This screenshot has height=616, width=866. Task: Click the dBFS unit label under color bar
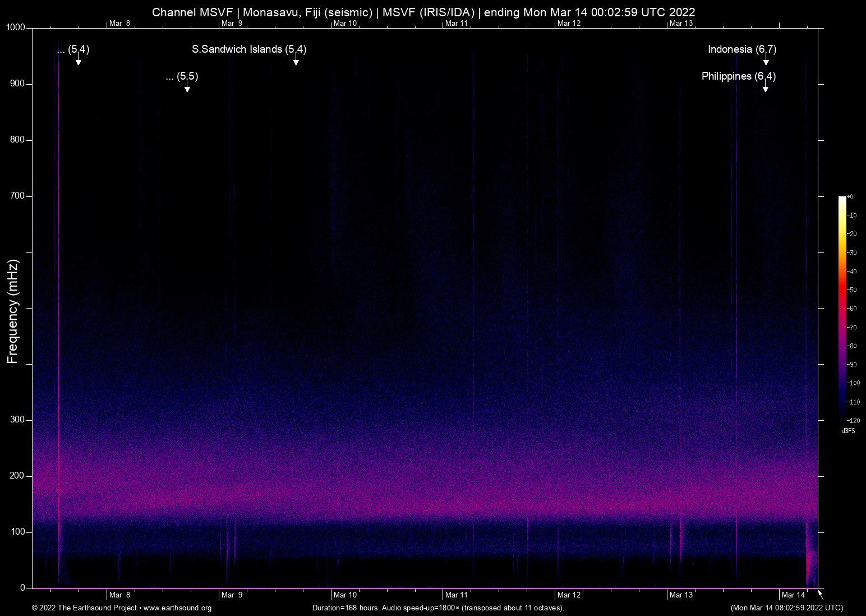848,431
